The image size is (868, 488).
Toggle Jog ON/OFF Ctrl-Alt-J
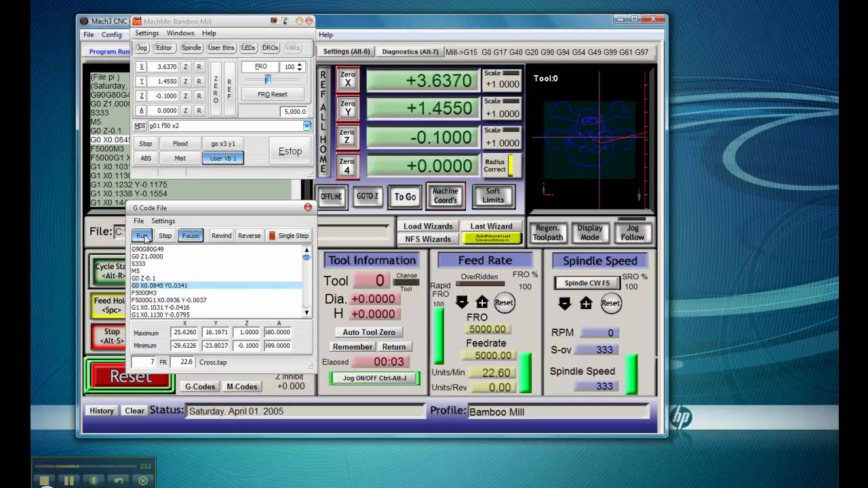click(x=374, y=378)
